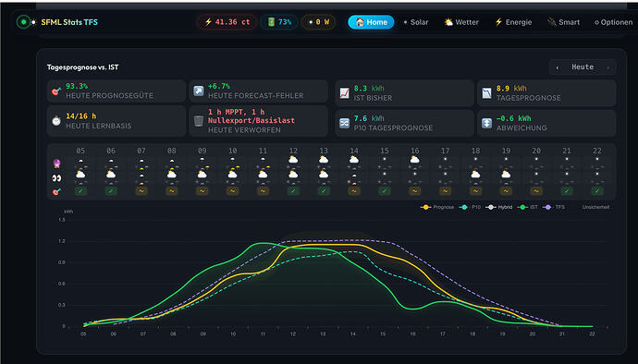Click the stopwatch icon beside Heute Lernbasis
The height and width of the screenshot is (364, 638).
56,121
